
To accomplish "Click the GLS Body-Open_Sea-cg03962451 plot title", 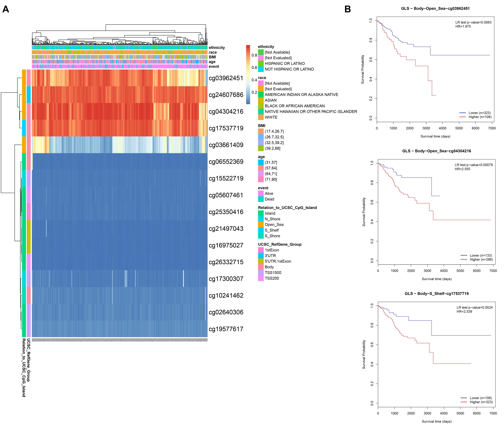I will click(x=435, y=8).
